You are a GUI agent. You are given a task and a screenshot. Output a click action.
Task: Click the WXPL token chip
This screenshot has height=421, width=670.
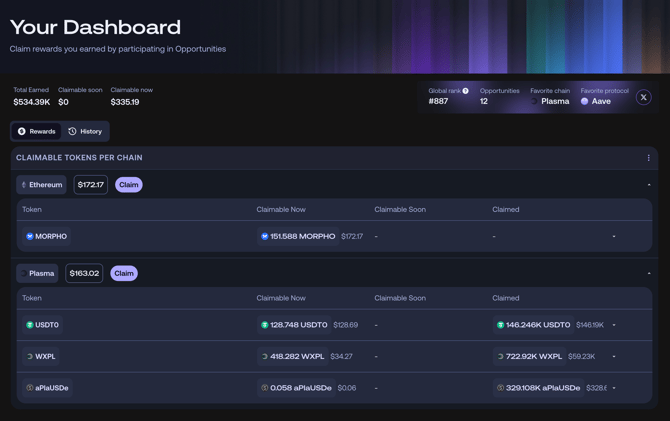41,356
